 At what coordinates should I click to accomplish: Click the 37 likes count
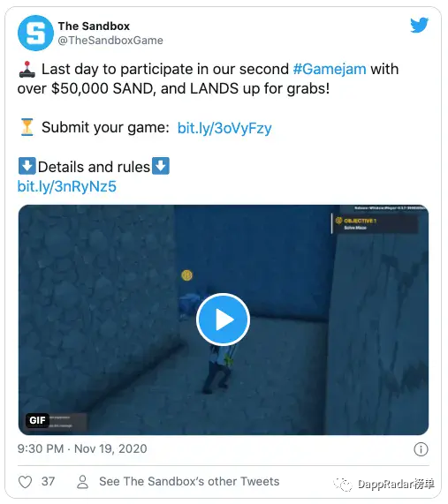point(49,482)
